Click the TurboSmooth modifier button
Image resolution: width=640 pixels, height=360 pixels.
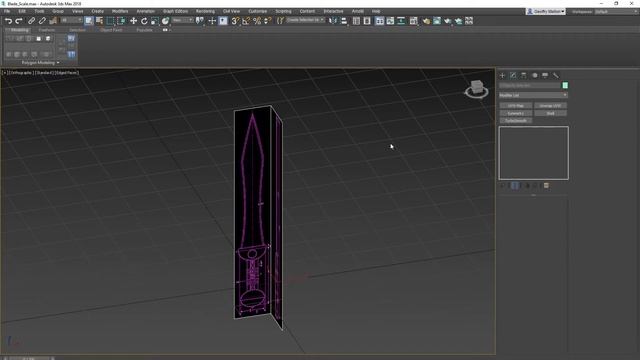tap(516, 120)
